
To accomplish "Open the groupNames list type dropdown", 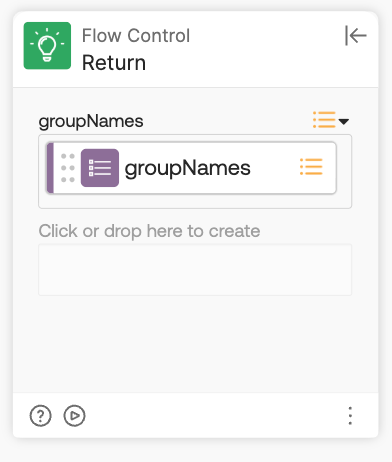I will (331, 120).
